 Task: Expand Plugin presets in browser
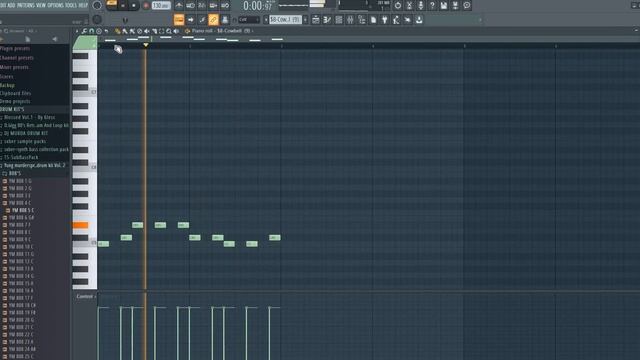15,49
